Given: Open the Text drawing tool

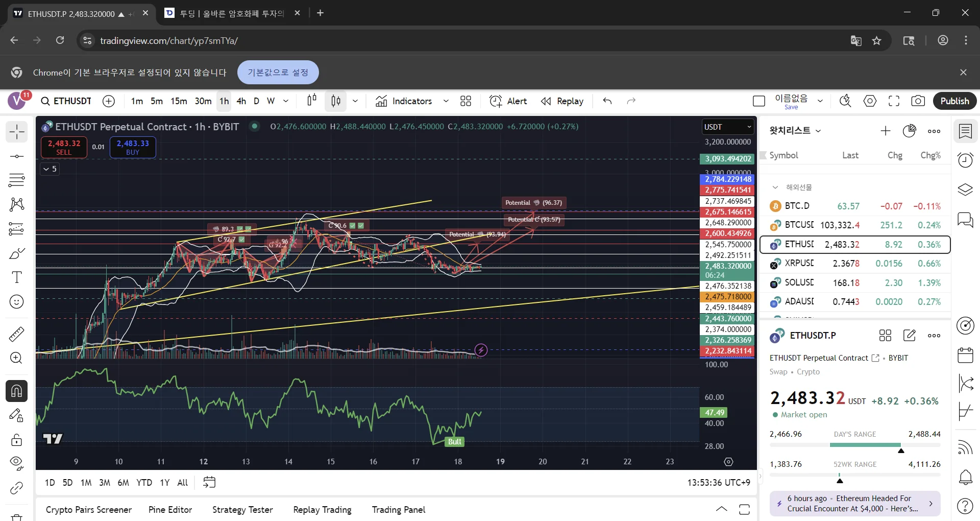Looking at the screenshot, I should pyautogui.click(x=16, y=277).
